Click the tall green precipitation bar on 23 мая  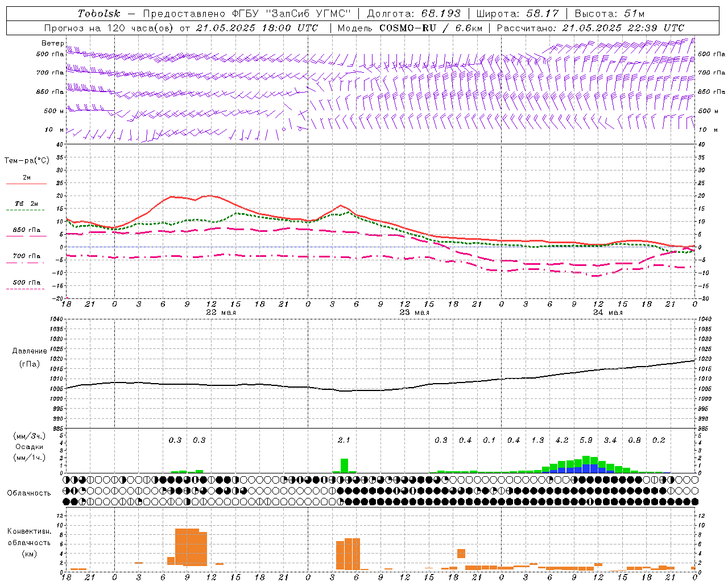(344, 465)
